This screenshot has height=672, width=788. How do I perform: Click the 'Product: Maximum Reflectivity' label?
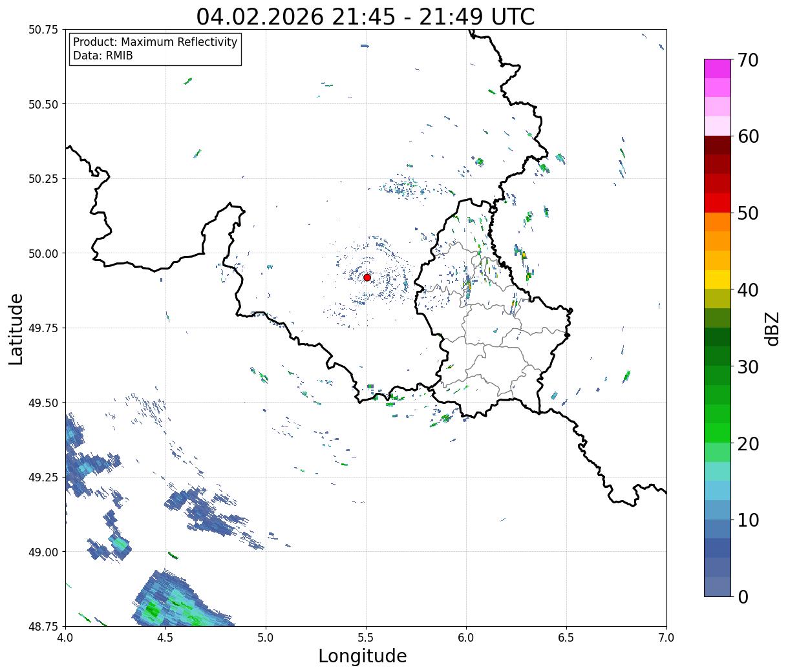(155, 42)
